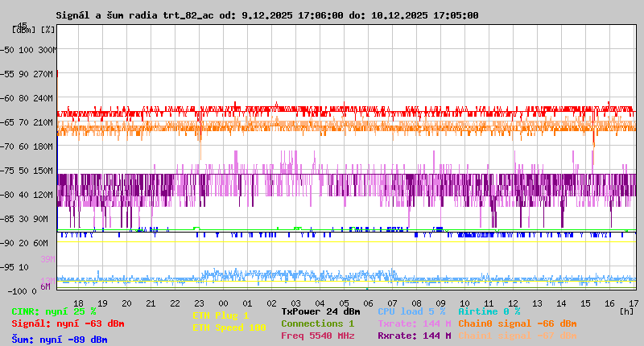644x346 pixels.
Task: Click the Connections 1 legend entry
Action: click(318, 323)
